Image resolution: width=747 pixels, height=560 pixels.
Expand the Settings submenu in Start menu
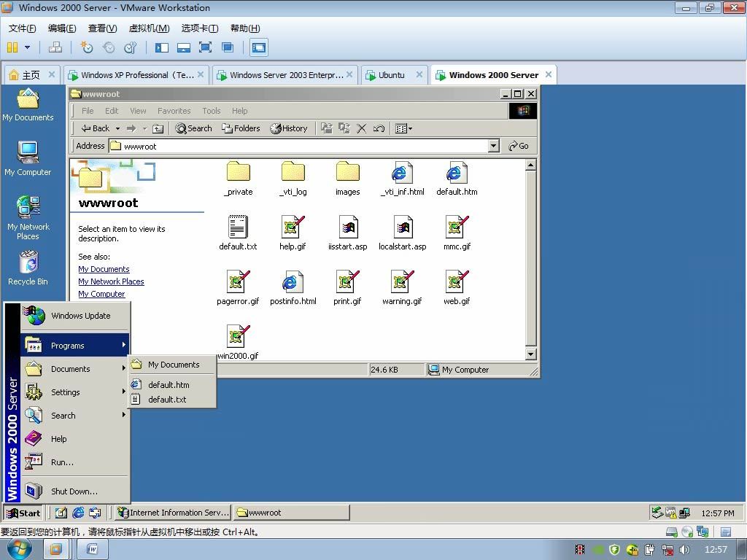click(x=75, y=392)
